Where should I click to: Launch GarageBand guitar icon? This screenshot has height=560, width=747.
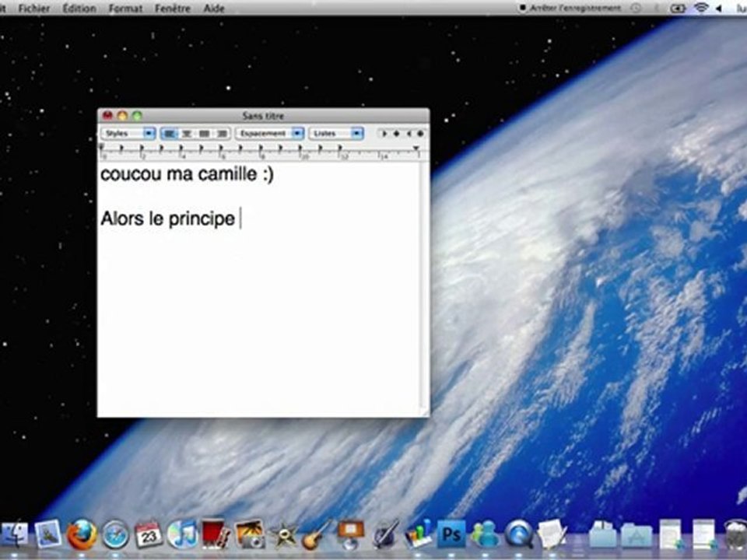tap(316, 534)
